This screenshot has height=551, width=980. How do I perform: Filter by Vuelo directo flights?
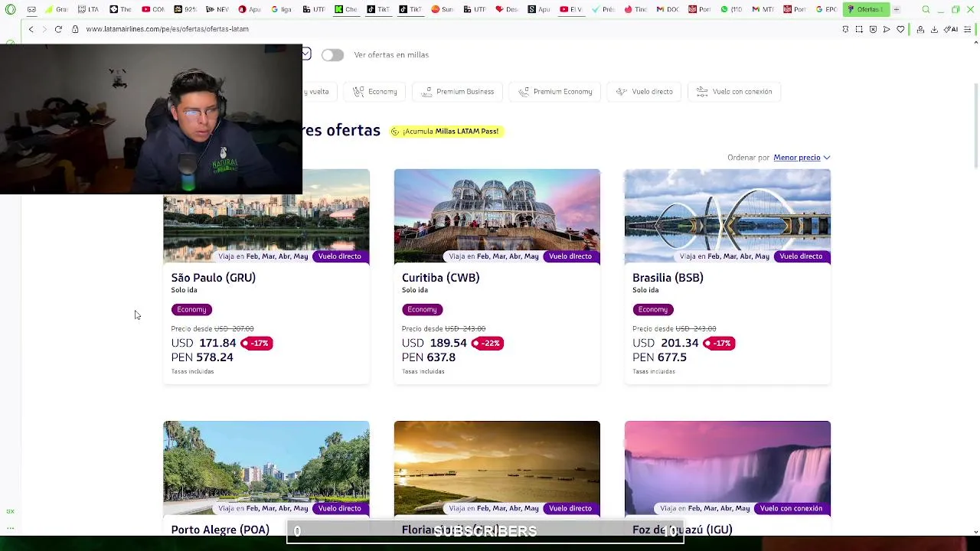point(644,92)
